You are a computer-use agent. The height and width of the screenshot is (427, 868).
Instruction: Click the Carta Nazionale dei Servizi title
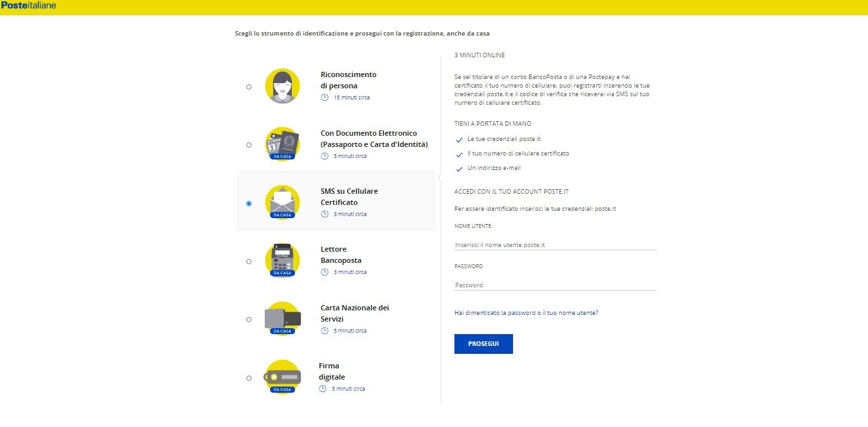point(355,313)
